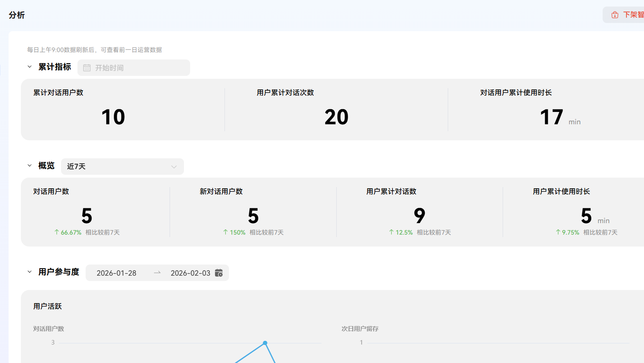Collapse the 概览 section
Viewport: 644px width, 363px height.
(x=29, y=166)
